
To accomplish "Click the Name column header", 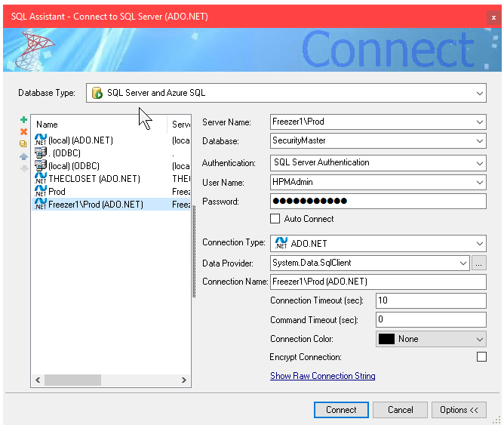I will click(x=100, y=125).
